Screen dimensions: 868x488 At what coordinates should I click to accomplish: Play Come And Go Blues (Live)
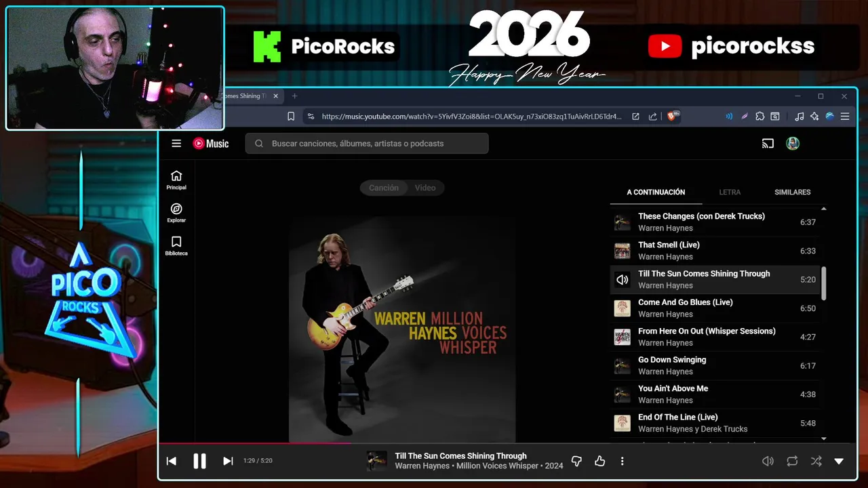pyautogui.click(x=715, y=308)
